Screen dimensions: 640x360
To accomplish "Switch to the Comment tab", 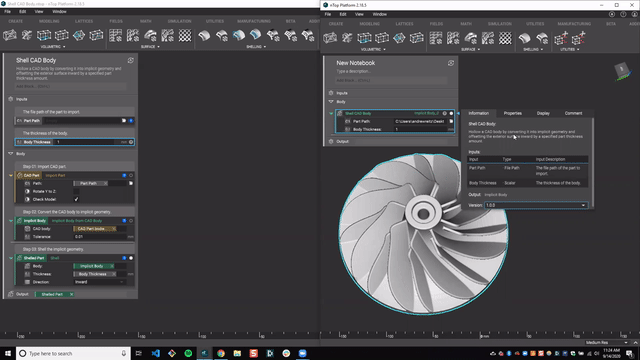I will point(573,113).
